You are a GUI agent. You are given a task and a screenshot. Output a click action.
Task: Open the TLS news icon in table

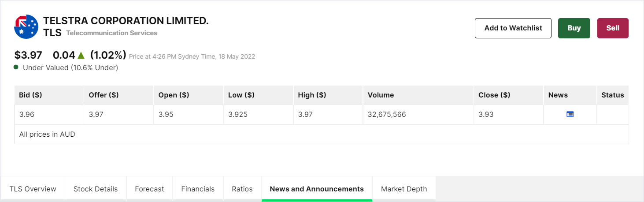tap(570, 114)
